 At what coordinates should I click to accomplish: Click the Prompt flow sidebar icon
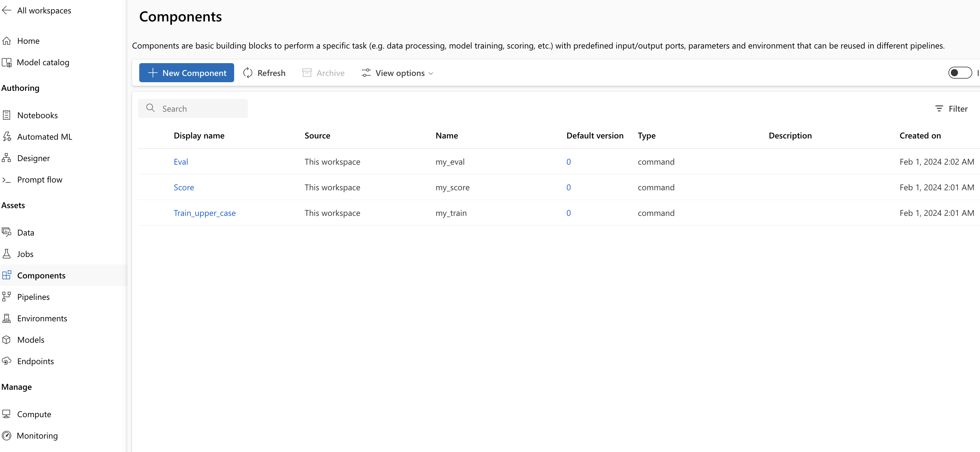coord(7,180)
